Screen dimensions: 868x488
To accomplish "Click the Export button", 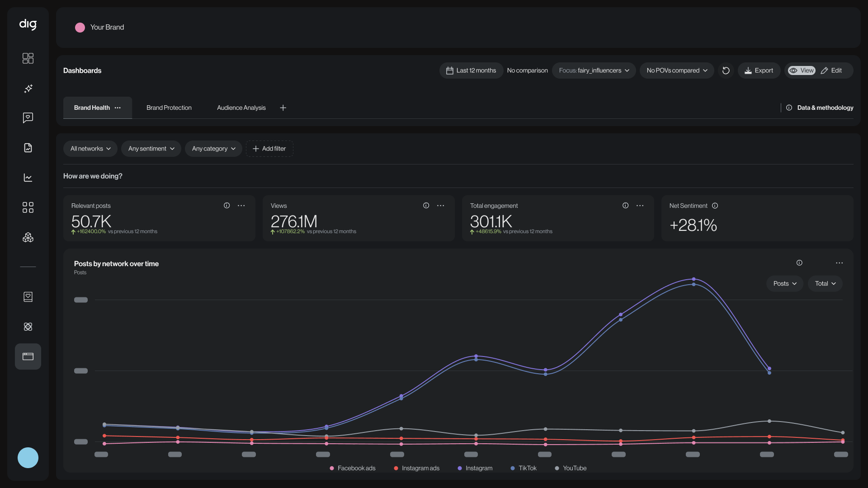I will point(759,70).
